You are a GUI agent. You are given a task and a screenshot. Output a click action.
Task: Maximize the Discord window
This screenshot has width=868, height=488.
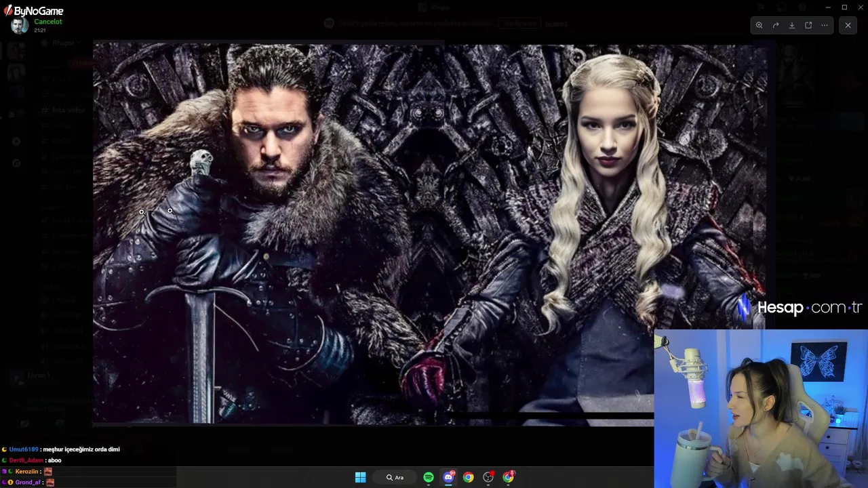(x=844, y=7)
